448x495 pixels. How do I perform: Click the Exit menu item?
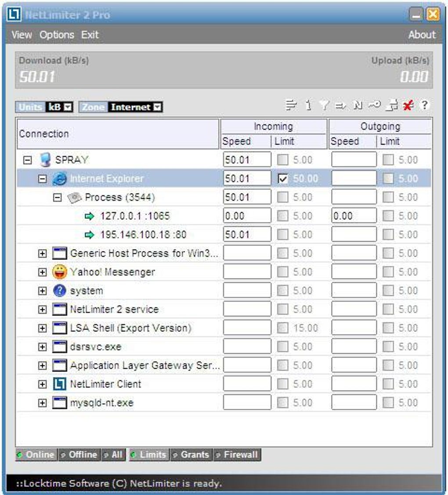(x=90, y=34)
